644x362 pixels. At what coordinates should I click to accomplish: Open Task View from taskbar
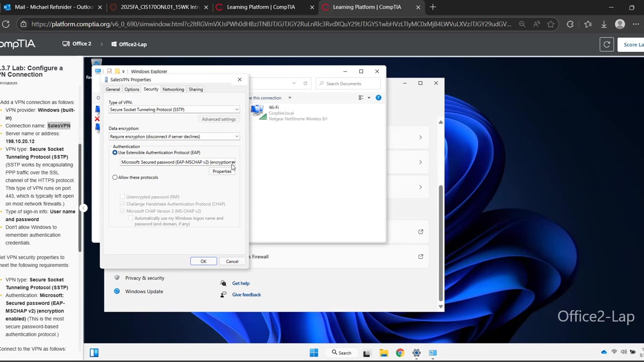(367, 353)
